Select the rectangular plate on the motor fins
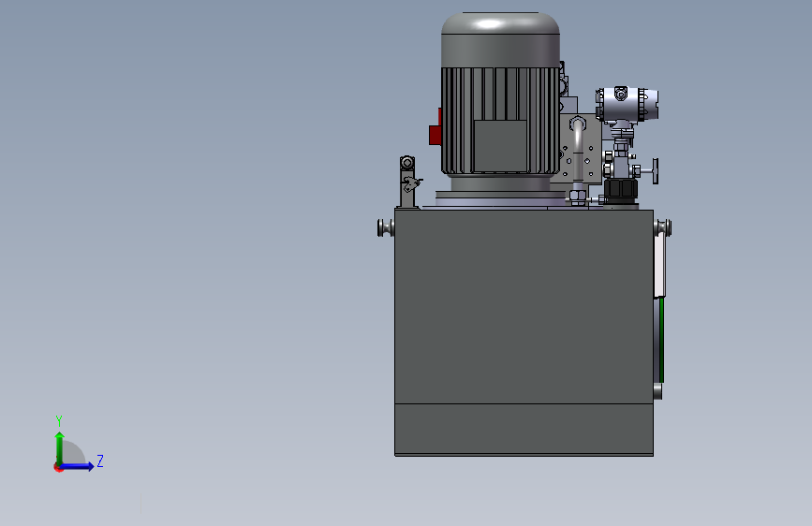The width and height of the screenshot is (812, 526). tap(500, 146)
